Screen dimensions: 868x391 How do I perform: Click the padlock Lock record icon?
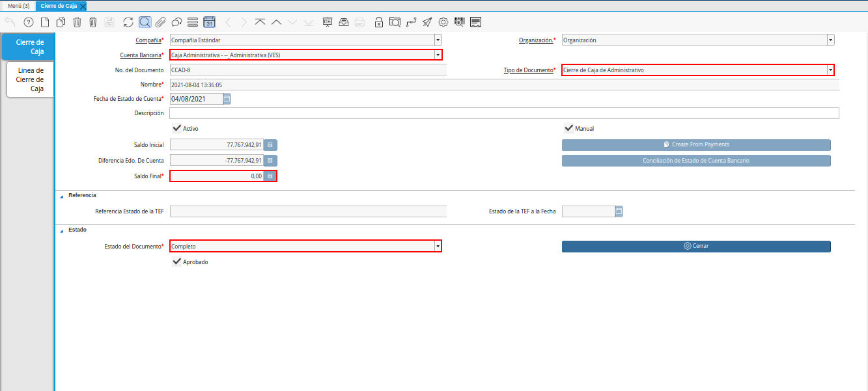tap(378, 22)
